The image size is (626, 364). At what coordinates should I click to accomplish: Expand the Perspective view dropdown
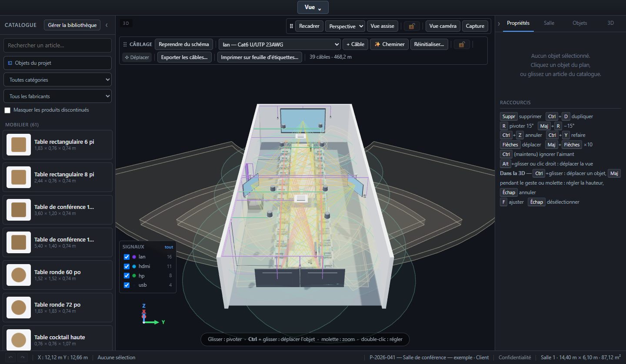[x=345, y=26]
